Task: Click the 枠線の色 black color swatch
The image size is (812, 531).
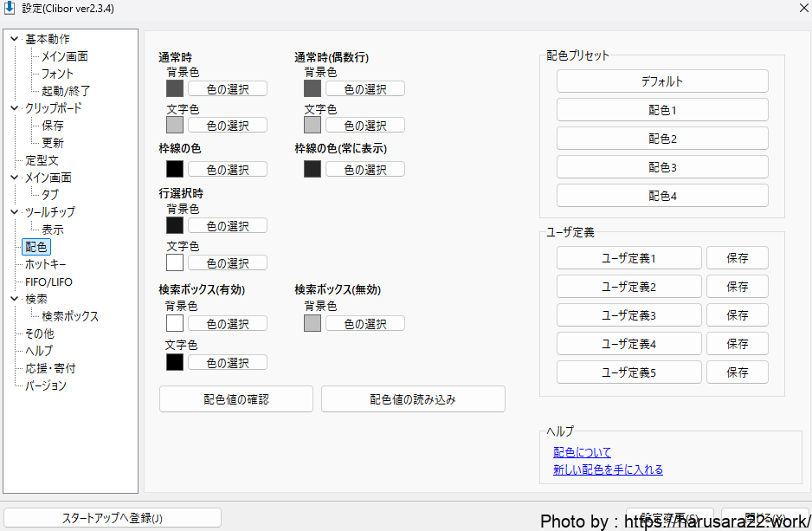Action: [175, 169]
